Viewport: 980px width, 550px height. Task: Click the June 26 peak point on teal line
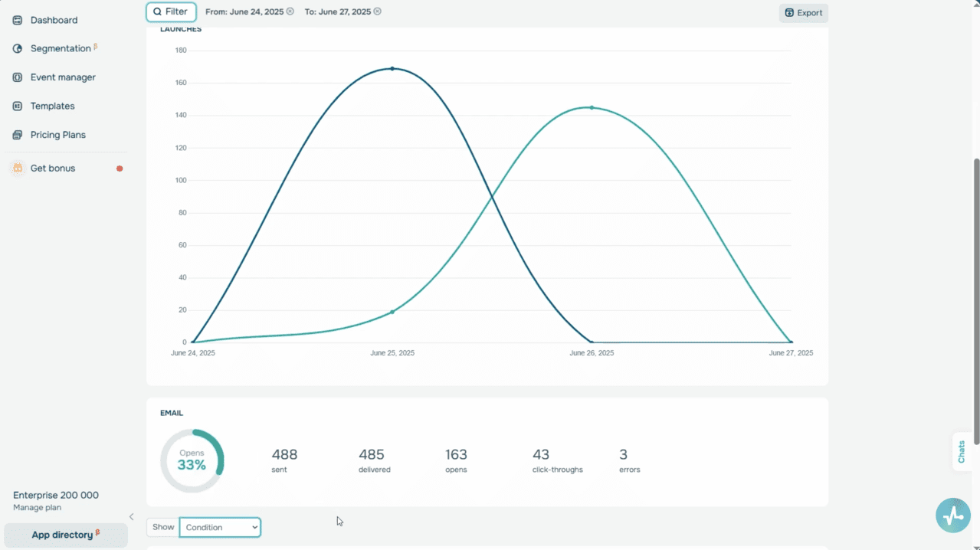[592, 107]
